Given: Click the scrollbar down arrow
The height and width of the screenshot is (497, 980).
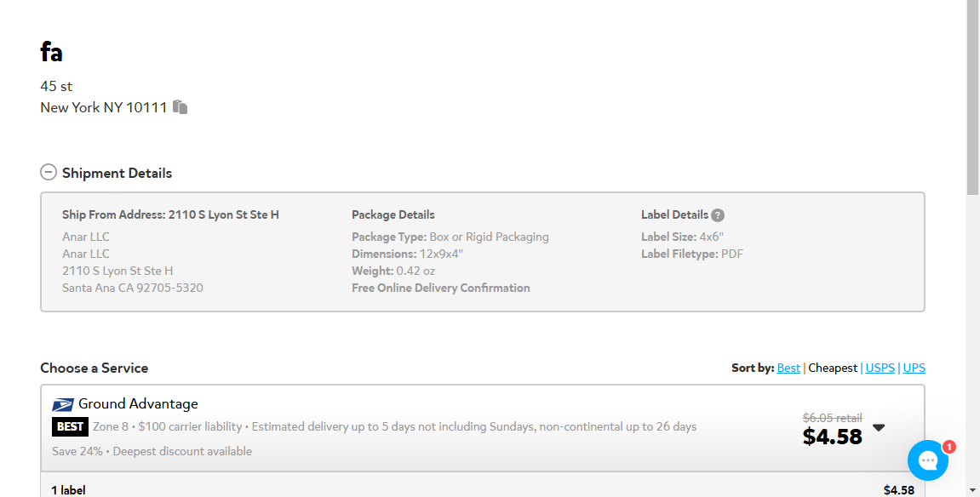Looking at the screenshot, I should coord(972,491).
